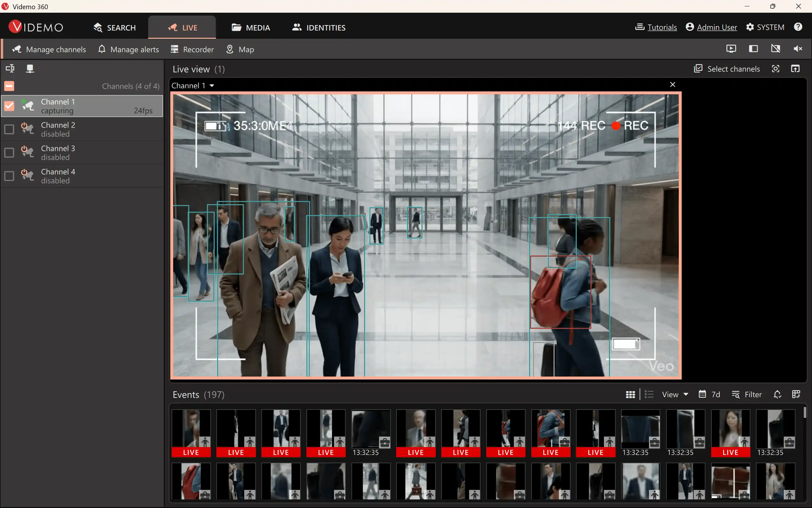Click the pop-out window icon in Live view
The image size is (812, 508).
click(x=795, y=69)
